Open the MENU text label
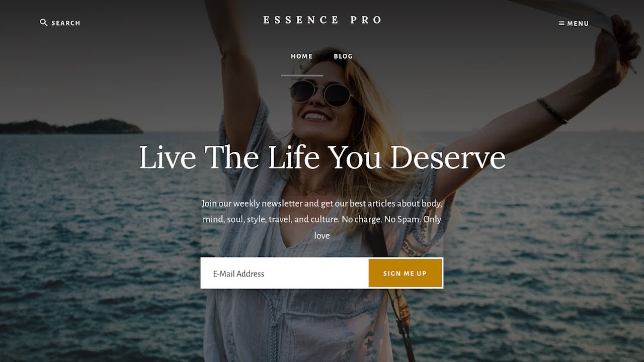The image size is (644, 362). pos(578,24)
